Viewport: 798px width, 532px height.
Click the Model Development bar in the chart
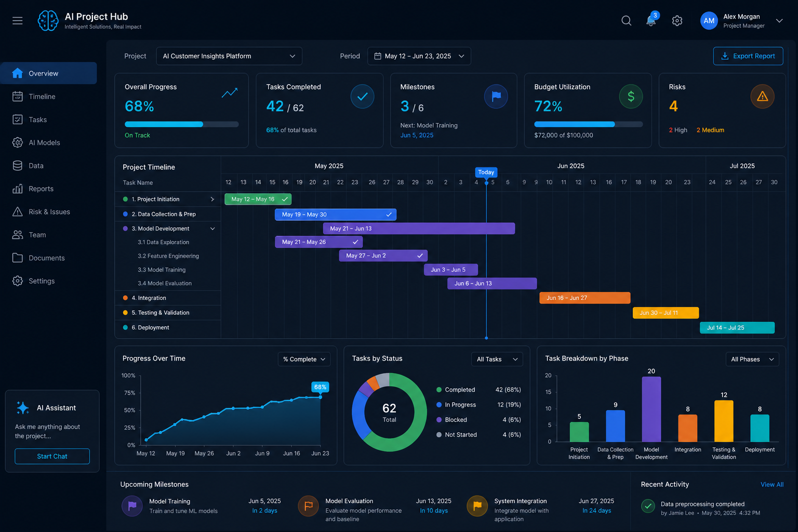coord(651,409)
